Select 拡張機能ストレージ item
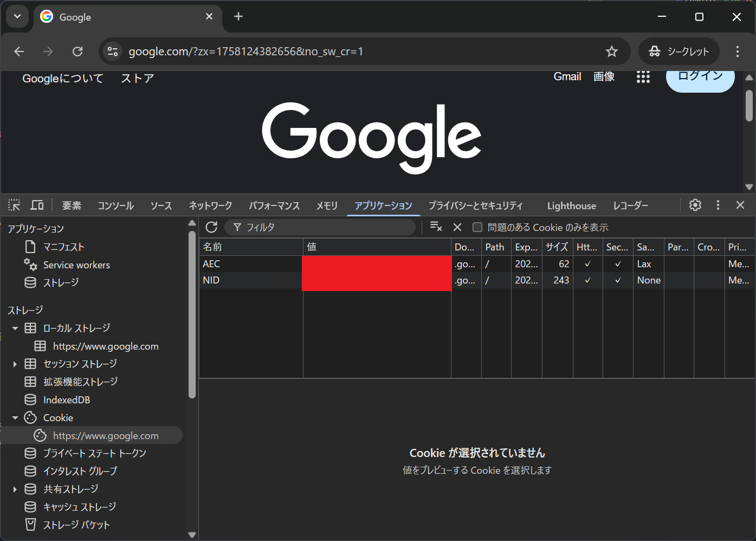The image size is (756, 541). click(x=80, y=382)
